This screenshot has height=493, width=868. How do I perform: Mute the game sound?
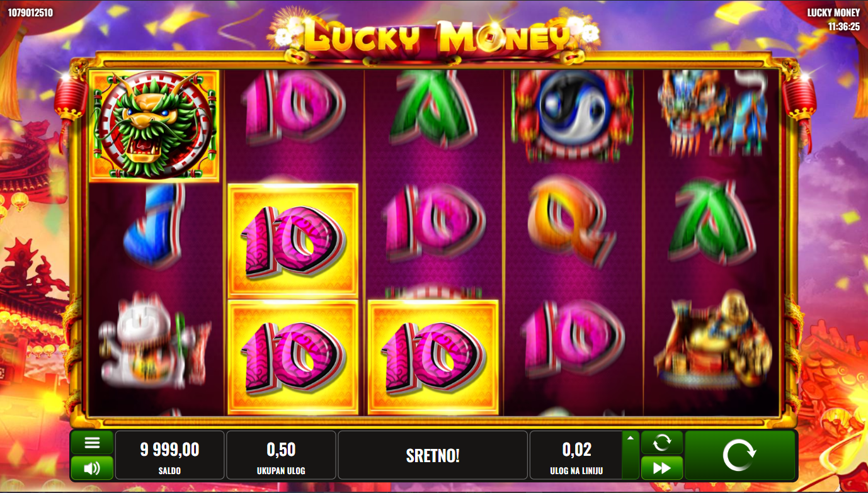point(92,468)
